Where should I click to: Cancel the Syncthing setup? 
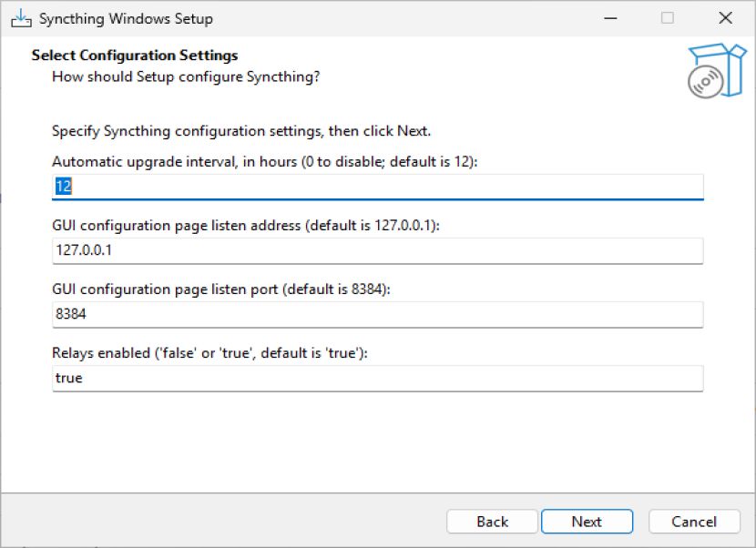(694, 522)
